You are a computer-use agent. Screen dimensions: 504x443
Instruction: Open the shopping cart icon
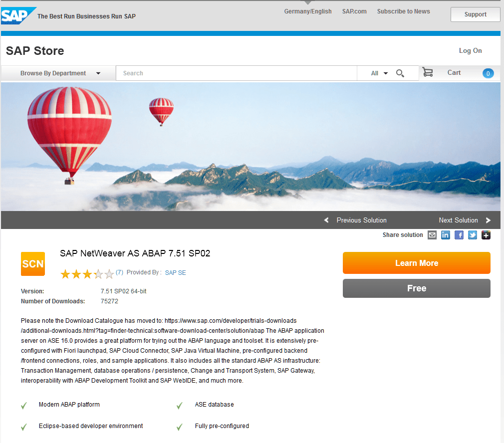(x=428, y=72)
